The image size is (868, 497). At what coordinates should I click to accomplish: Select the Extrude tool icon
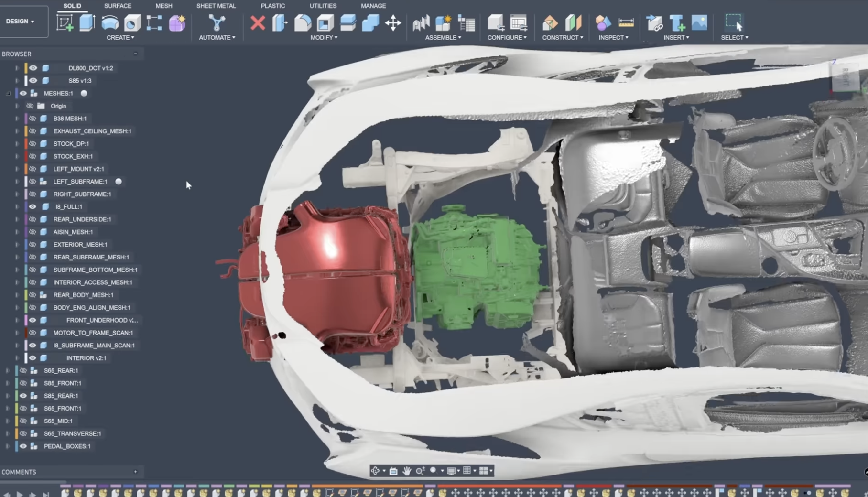pos(87,22)
